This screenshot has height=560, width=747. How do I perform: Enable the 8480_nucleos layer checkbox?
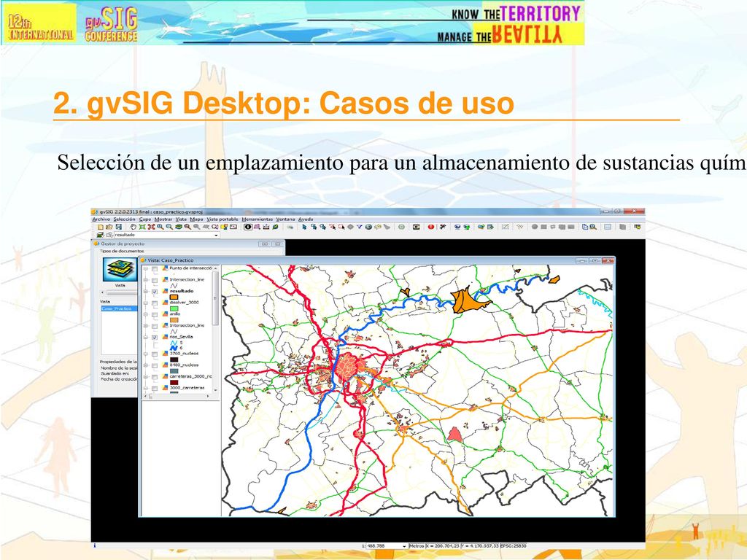pos(155,365)
